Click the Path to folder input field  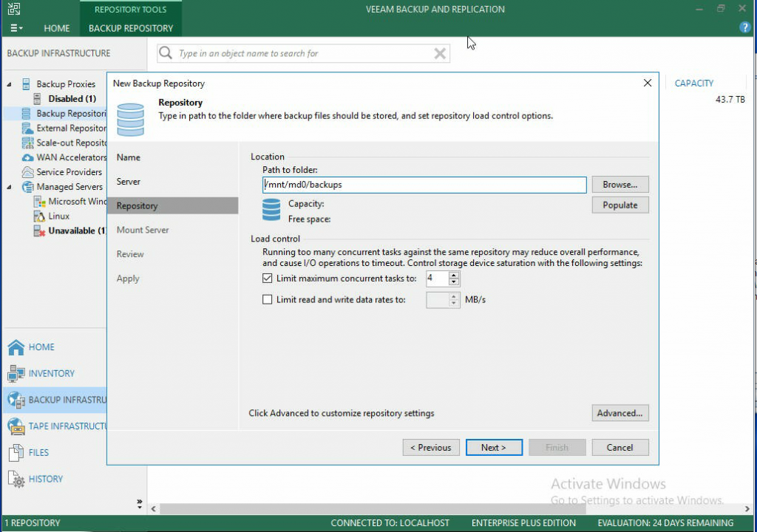[424, 185]
